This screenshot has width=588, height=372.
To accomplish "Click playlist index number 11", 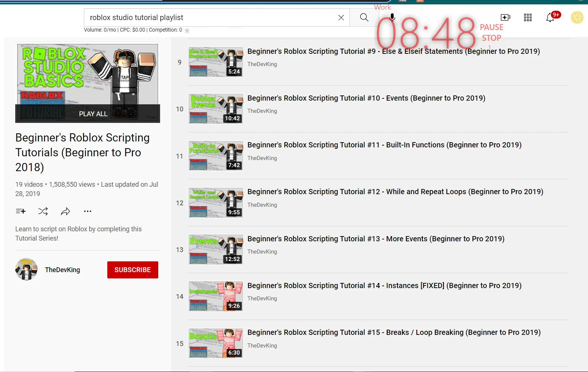I will [180, 156].
